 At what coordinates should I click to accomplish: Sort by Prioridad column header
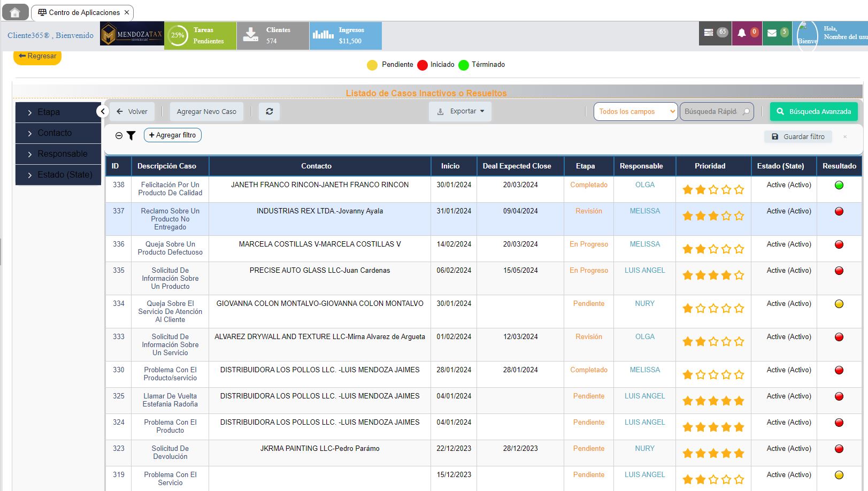[713, 166]
